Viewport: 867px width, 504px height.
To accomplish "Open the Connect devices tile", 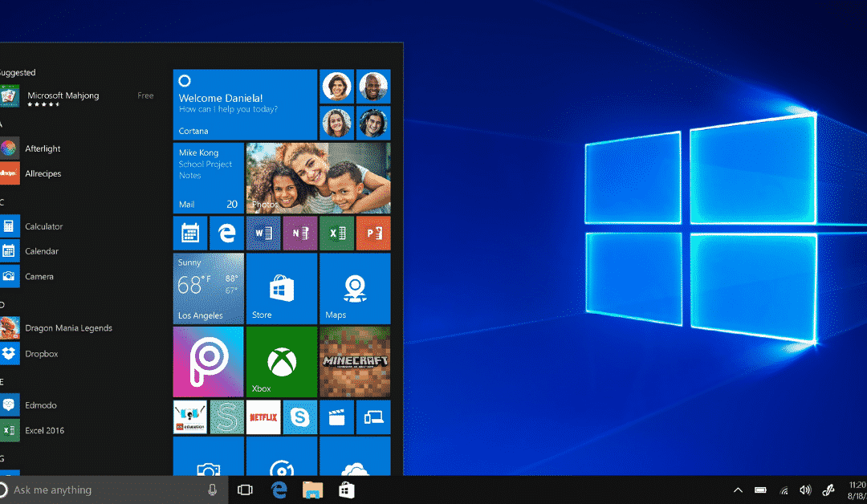I will (373, 417).
